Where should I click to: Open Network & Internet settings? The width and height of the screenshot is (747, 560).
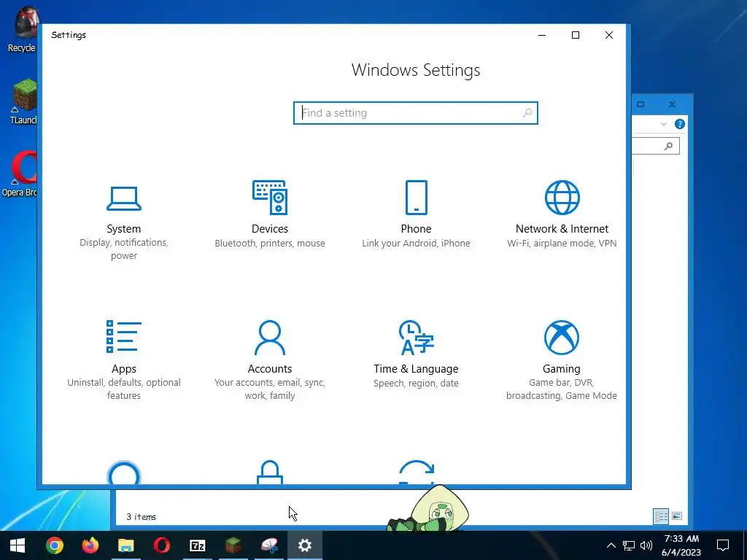pos(562,214)
